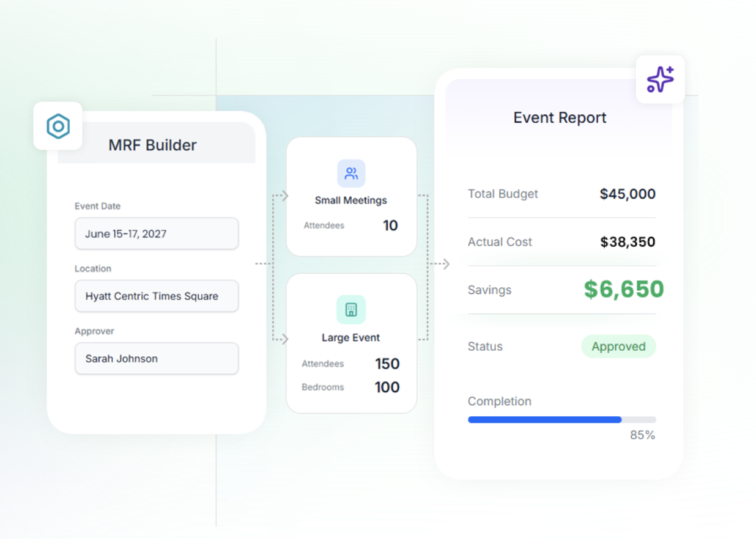Screen dimensions: 756x539
Task: Click the Savings amount $6,650
Action: click(624, 289)
